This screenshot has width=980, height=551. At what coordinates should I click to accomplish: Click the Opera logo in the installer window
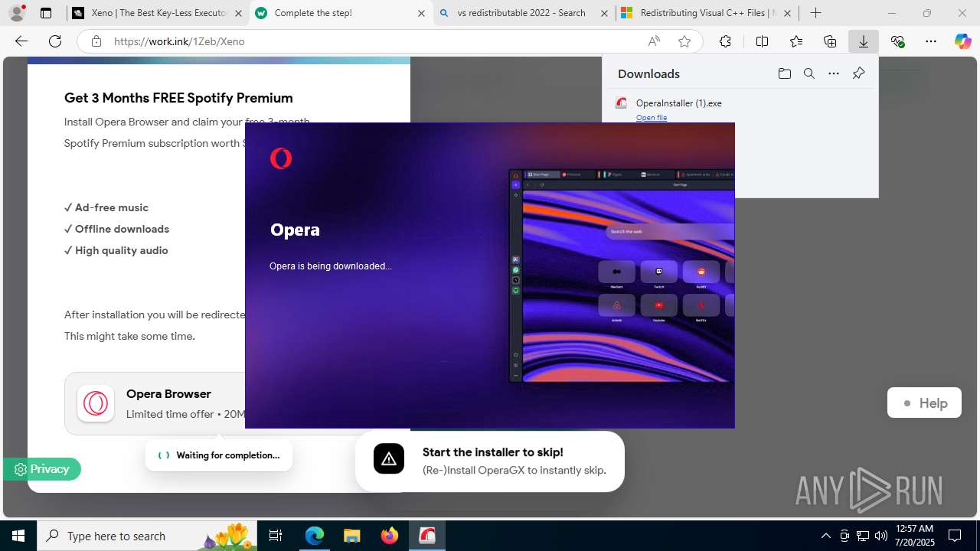coord(281,158)
